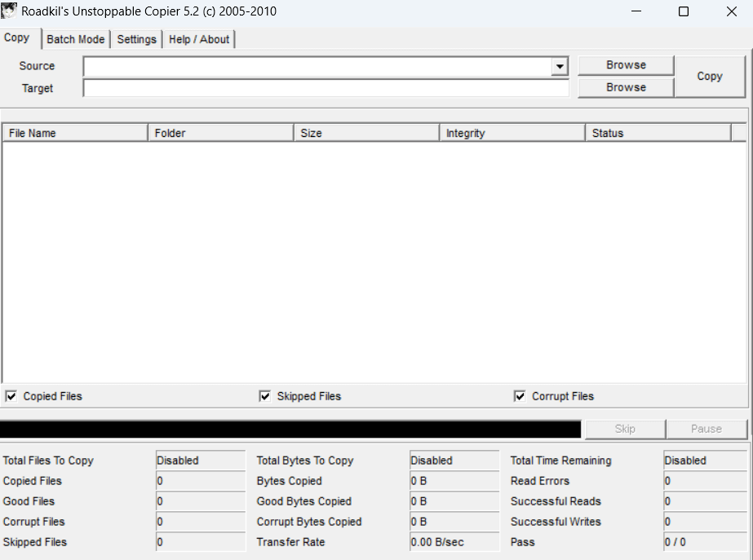Click the Roadkil app icon in title bar
This screenshot has height=560, width=753.
[10, 11]
